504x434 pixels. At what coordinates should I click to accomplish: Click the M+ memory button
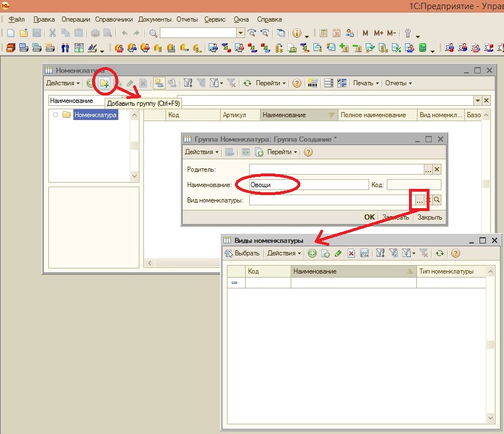pyautogui.click(x=378, y=33)
